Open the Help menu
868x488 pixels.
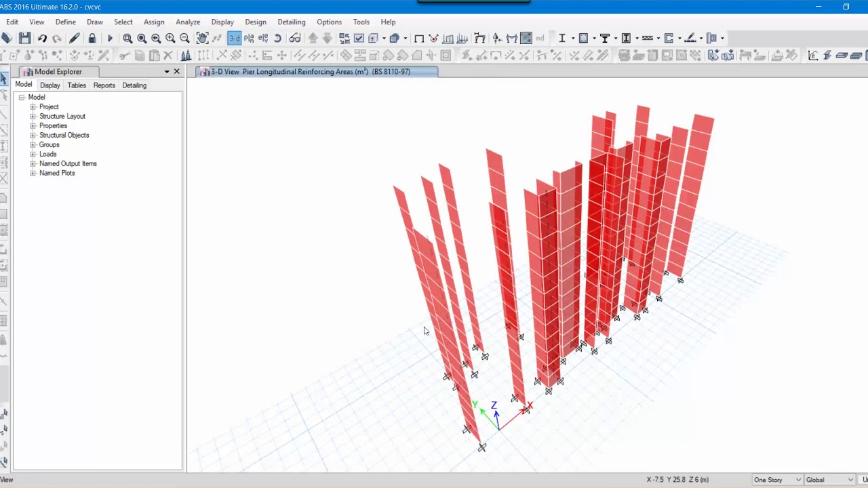click(388, 22)
